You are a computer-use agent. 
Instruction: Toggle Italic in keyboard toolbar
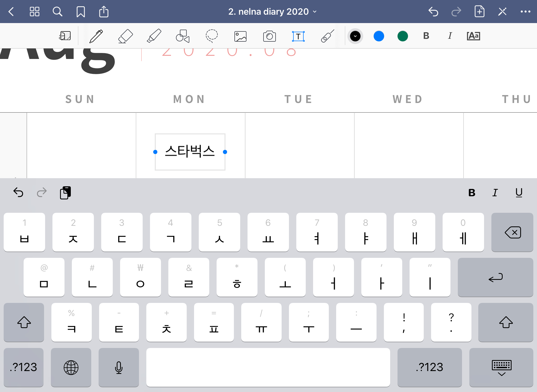(x=495, y=193)
